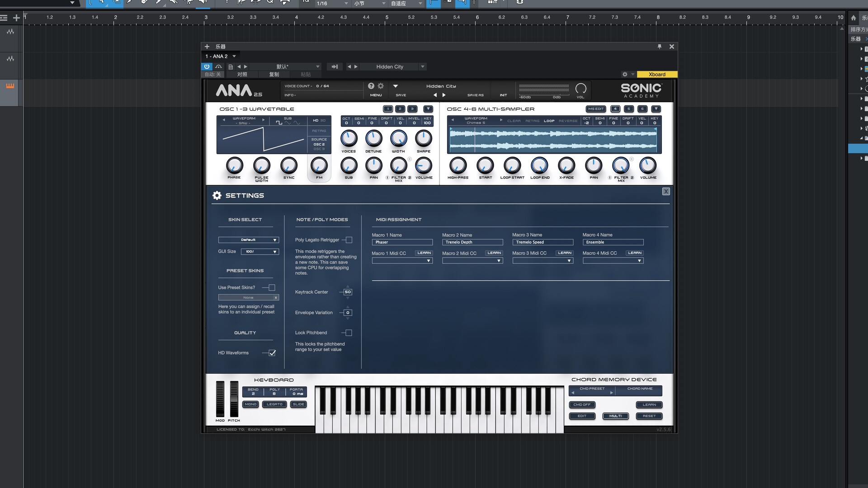Open OSC 1-3 wavetable section dropdown arrow
Screen dimensions: 868x488
pos(428,109)
